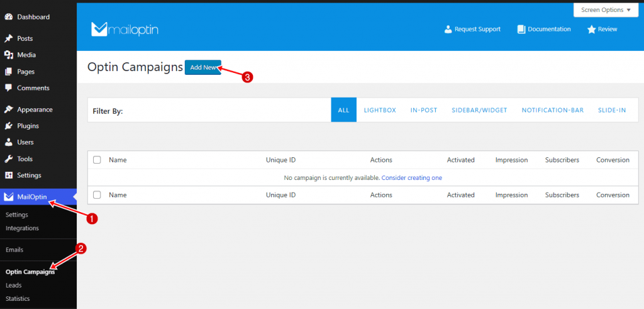Click the Tools wrench icon
This screenshot has width=644, height=309.
[x=8, y=159]
